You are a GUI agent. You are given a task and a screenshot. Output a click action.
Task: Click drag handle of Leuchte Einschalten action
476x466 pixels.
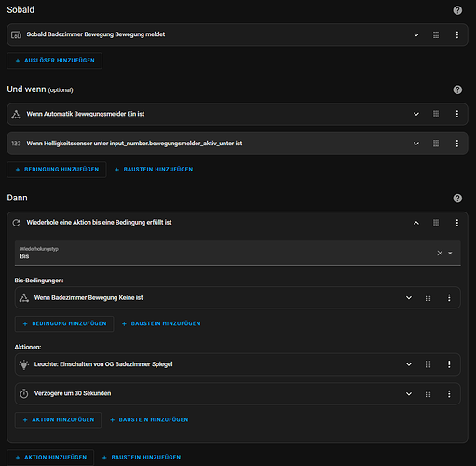pos(428,364)
